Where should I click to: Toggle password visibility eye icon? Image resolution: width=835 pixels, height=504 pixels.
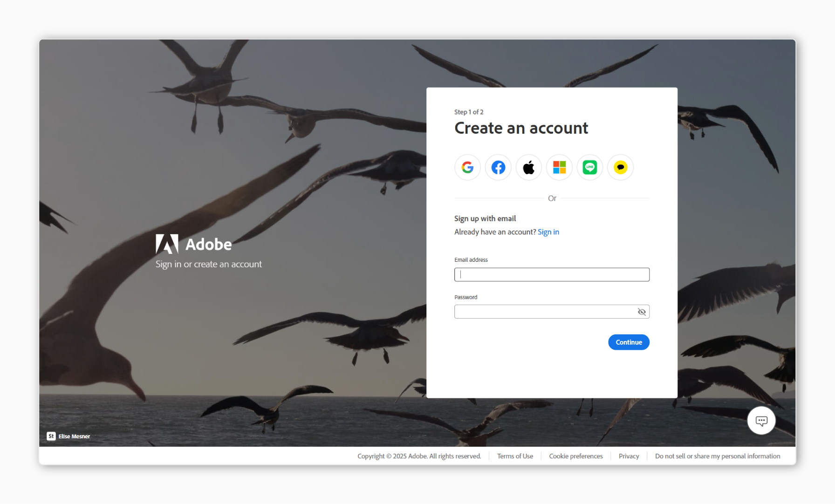click(x=642, y=312)
